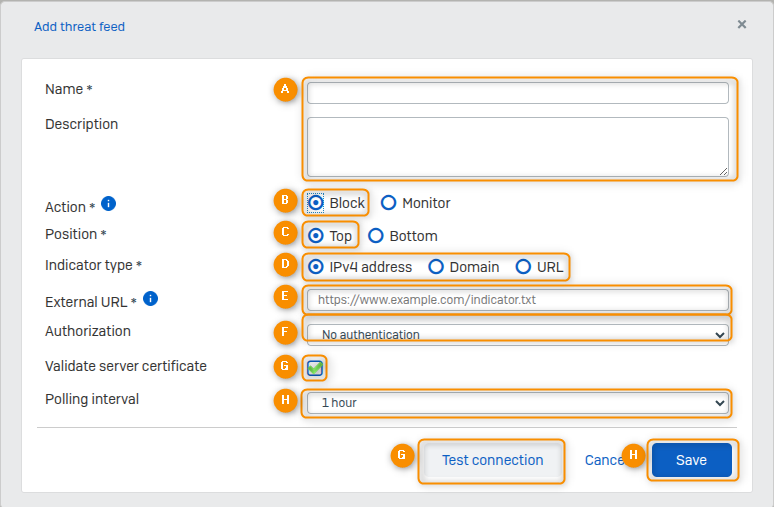This screenshot has width=774, height=507.
Task: Focus the Description text area
Action: [517, 146]
